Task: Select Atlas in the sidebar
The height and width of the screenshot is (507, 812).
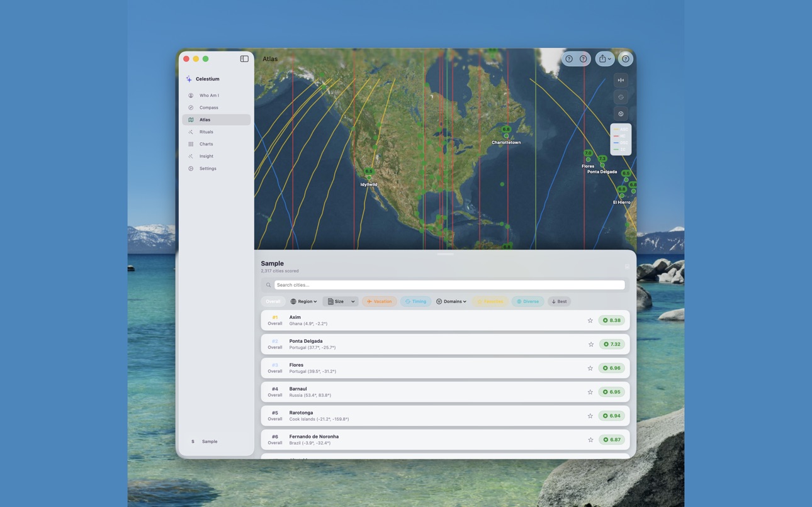Action: pyautogui.click(x=216, y=120)
